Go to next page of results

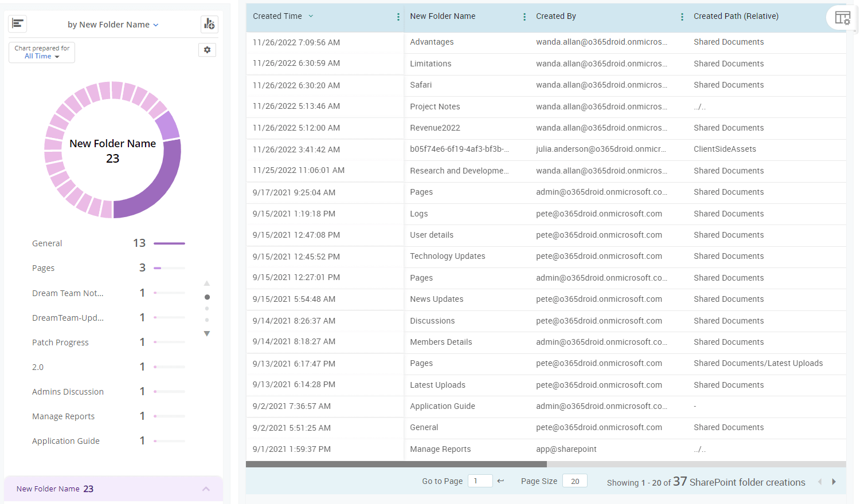[834, 482]
